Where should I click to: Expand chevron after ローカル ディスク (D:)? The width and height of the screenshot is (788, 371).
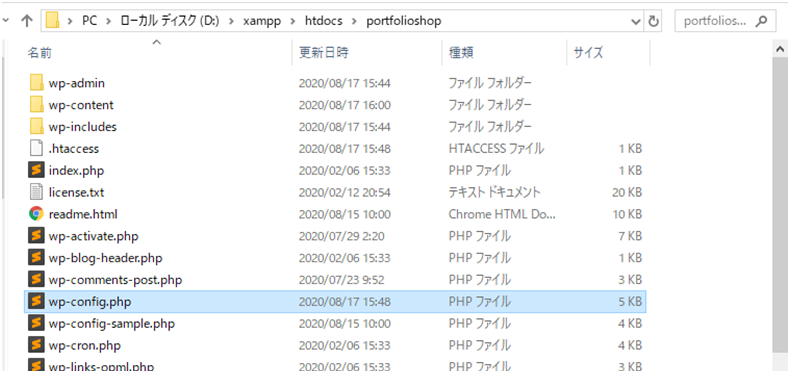[x=232, y=21]
